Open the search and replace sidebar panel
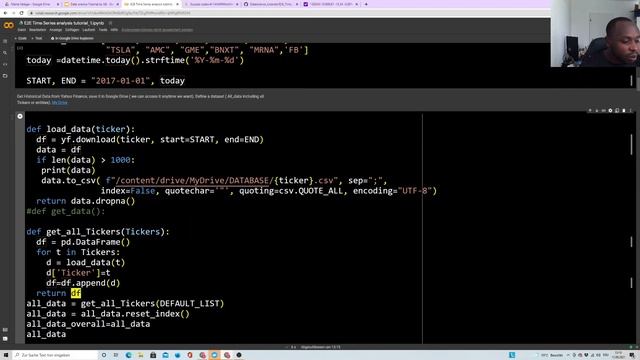 click(5, 53)
